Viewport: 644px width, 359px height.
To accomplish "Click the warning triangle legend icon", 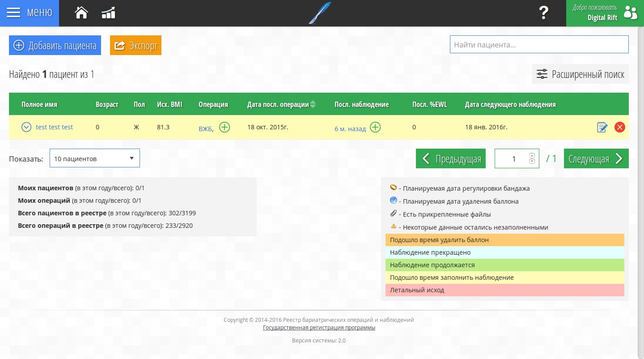I will [394, 226].
